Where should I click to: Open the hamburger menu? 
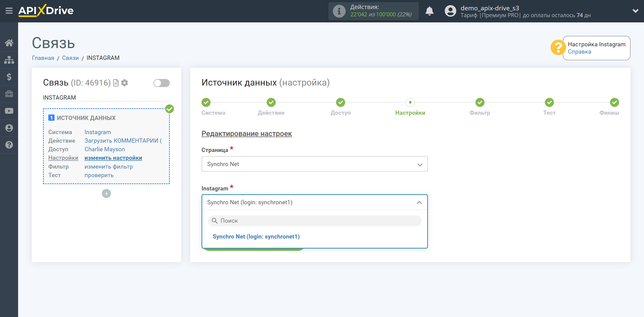9,11
